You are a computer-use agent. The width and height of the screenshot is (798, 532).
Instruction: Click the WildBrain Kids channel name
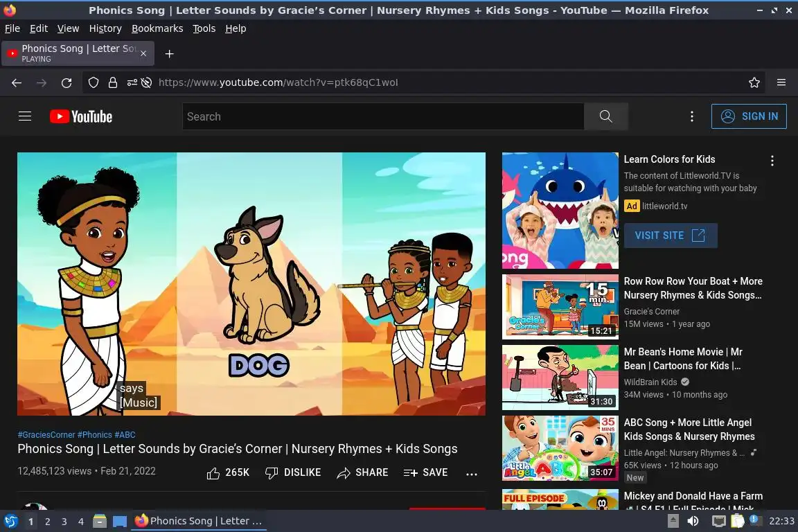click(650, 382)
